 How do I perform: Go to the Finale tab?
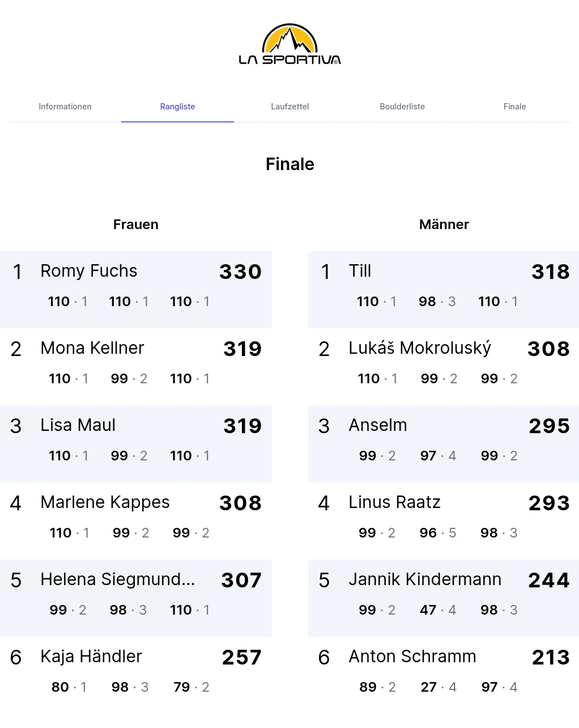tap(514, 107)
